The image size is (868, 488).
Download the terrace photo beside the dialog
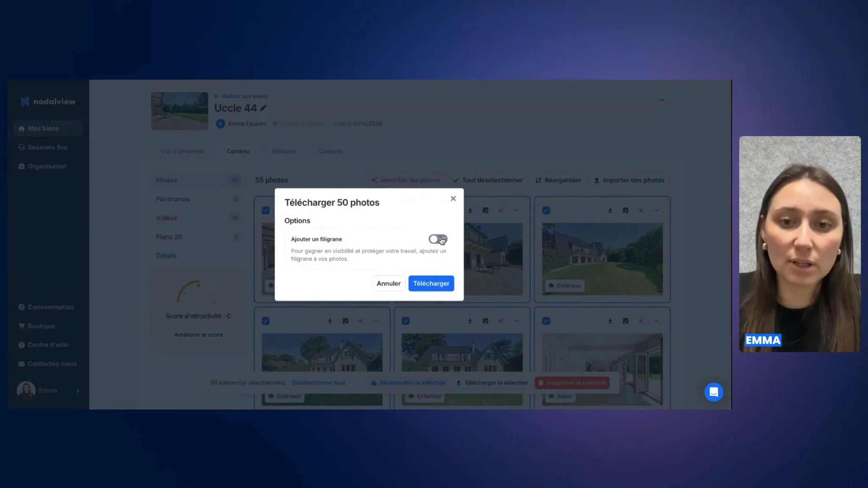(470, 211)
